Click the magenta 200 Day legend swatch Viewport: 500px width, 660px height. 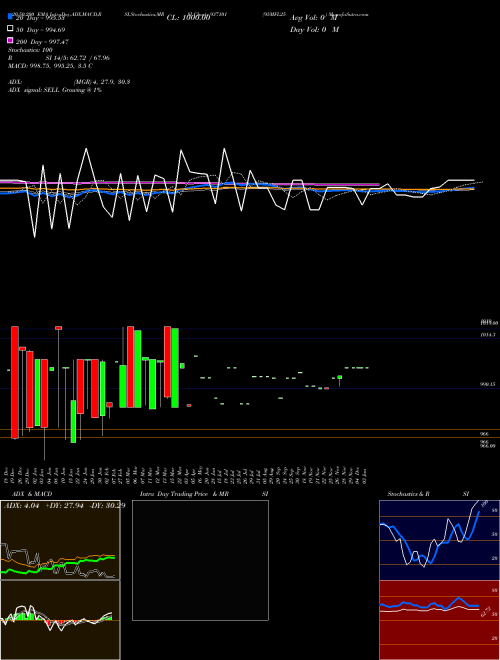11,40
